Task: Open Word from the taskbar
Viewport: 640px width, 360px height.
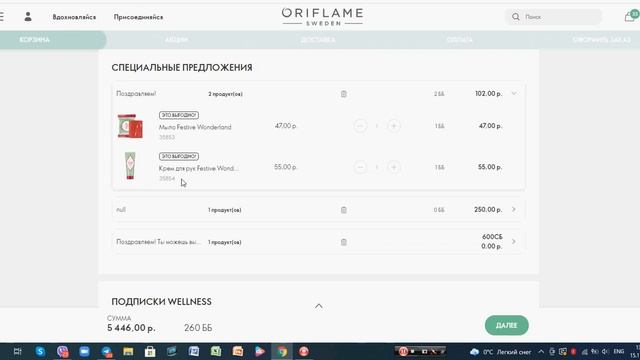Action: click(194, 351)
